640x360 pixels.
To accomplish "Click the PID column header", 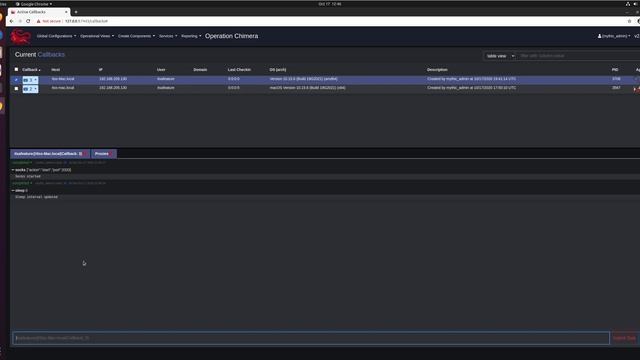I will tap(615, 70).
